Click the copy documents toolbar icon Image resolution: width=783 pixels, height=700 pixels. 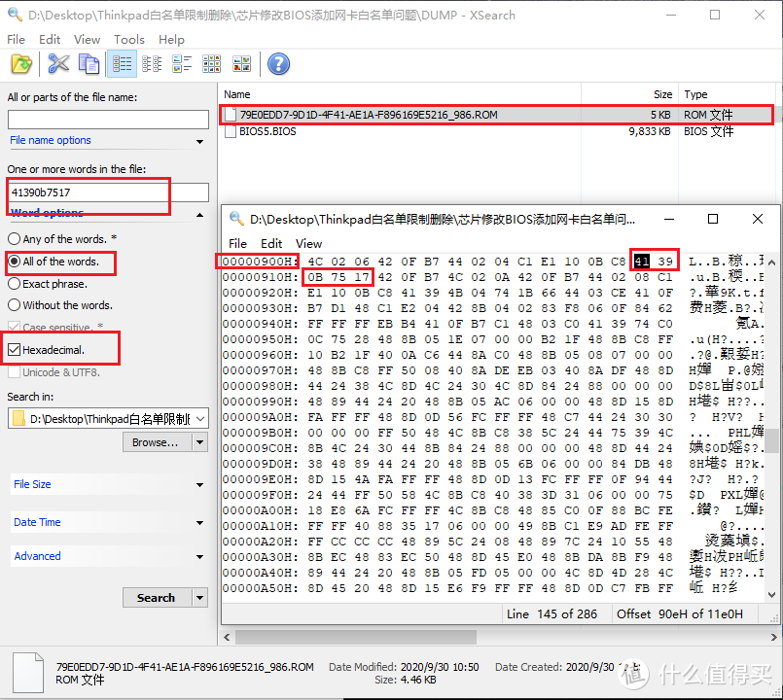tap(89, 64)
